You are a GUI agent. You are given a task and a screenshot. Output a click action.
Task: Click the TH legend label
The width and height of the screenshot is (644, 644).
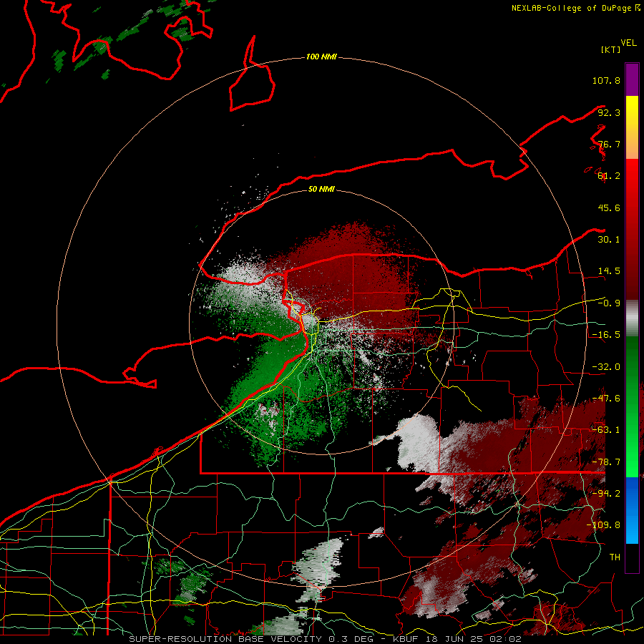point(615,557)
